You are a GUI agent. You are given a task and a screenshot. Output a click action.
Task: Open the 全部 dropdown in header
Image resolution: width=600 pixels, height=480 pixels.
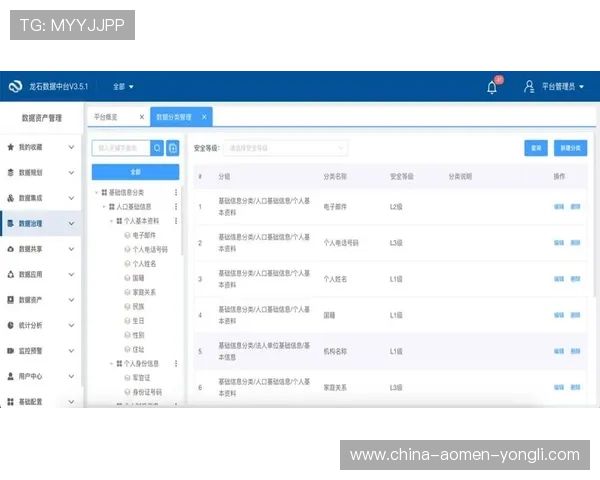123,87
